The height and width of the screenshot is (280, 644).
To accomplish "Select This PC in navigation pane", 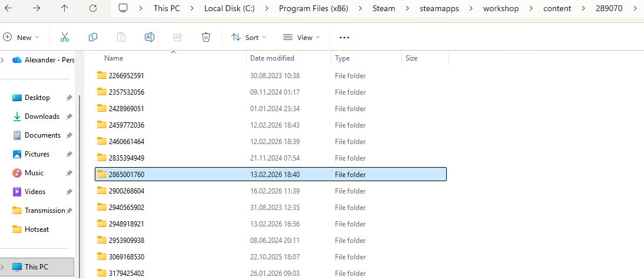I will 36,267.
